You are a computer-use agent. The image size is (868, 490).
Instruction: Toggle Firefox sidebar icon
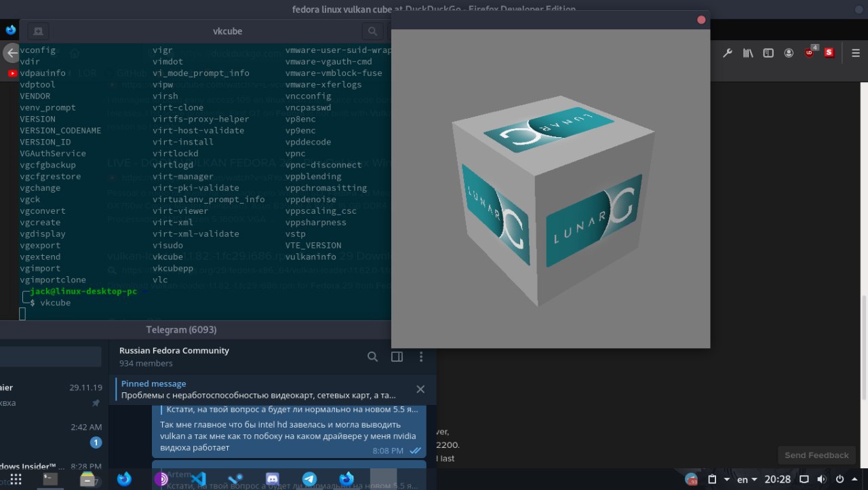[768, 53]
